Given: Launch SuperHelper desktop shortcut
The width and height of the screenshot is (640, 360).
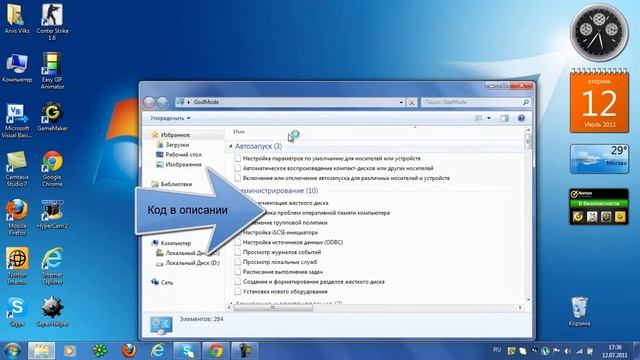Looking at the screenshot, I should pos(52,312).
